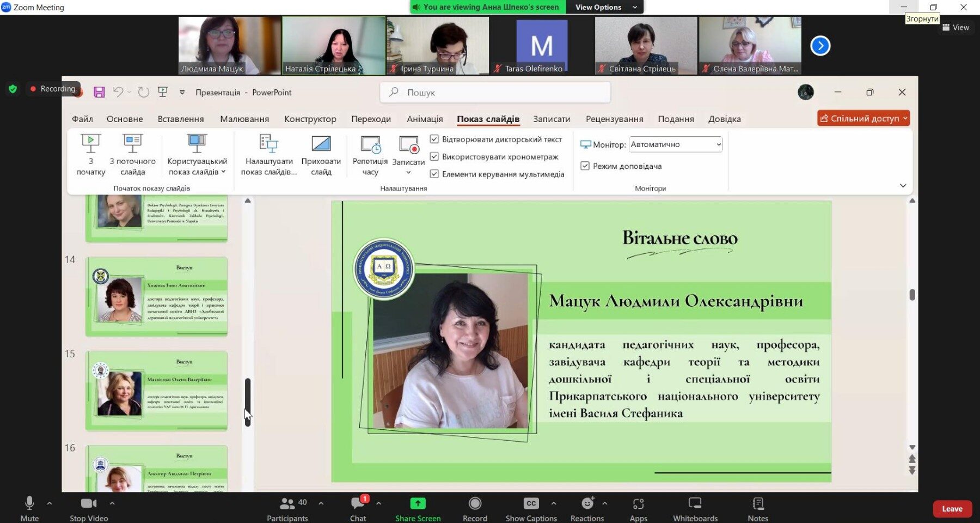980x523 pixels.
Task: Click Приховати слайд button
Action: [x=321, y=155]
